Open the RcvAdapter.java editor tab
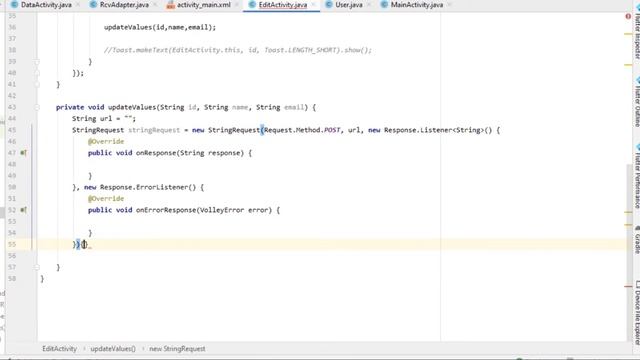The height and width of the screenshot is (360, 640). 124,5
